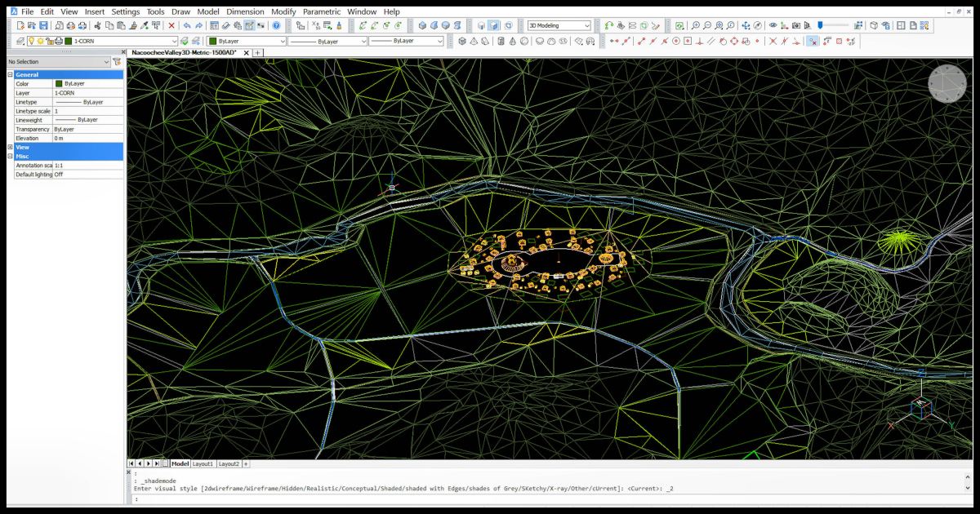Viewport: 980px width, 514px height.
Task: Click the Undo arrow icon
Action: (x=187, y=25)
